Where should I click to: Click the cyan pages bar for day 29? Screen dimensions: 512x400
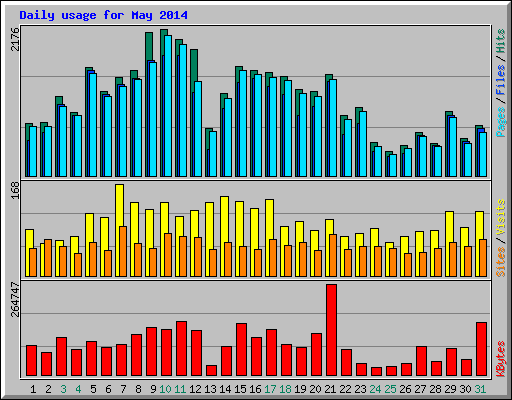[453, 147]
